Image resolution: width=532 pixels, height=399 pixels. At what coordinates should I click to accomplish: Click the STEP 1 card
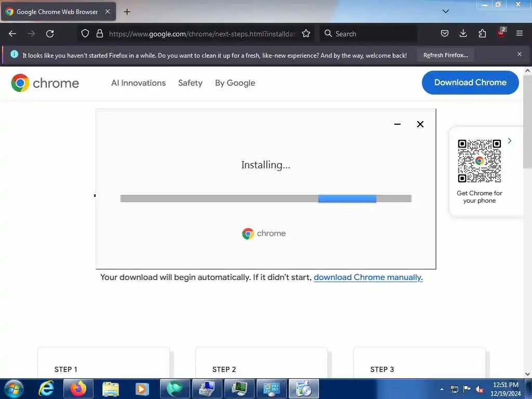103,362
